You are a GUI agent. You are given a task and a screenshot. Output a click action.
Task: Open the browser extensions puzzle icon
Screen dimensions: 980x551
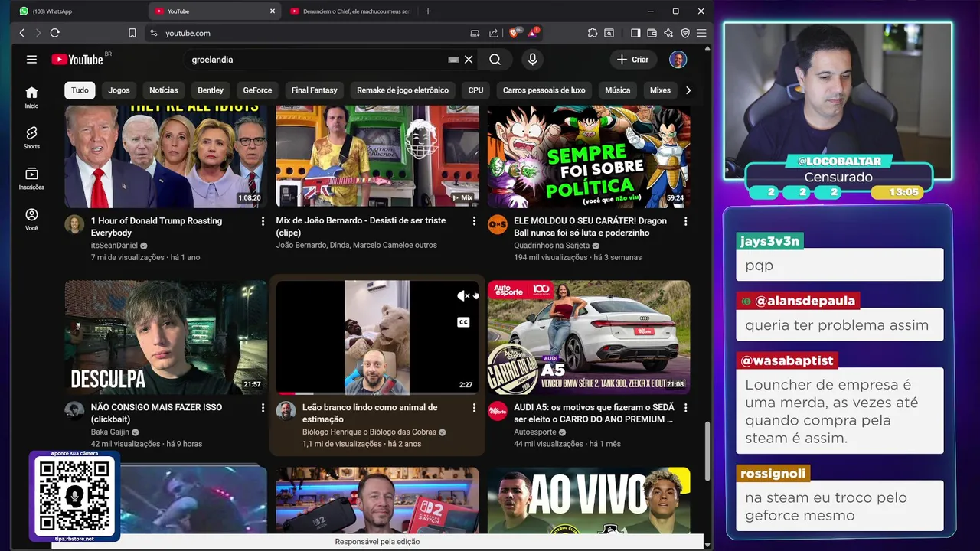coord(593,33)
